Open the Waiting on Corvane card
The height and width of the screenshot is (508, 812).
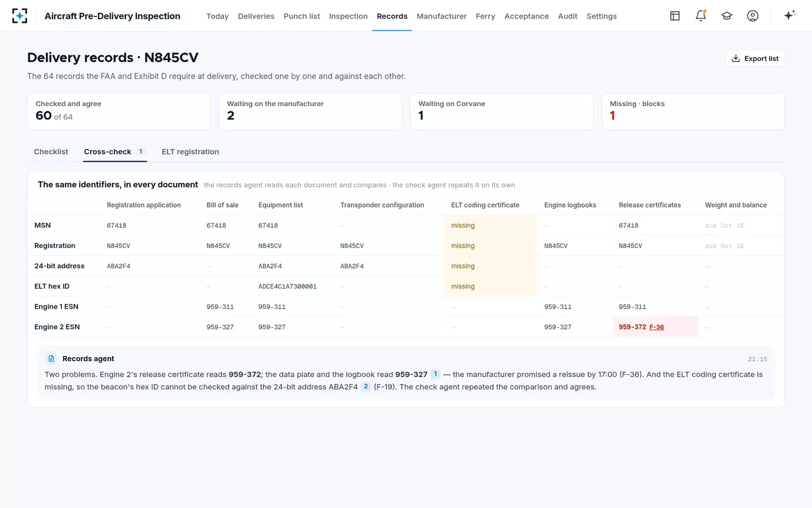(x=502, y=111)
